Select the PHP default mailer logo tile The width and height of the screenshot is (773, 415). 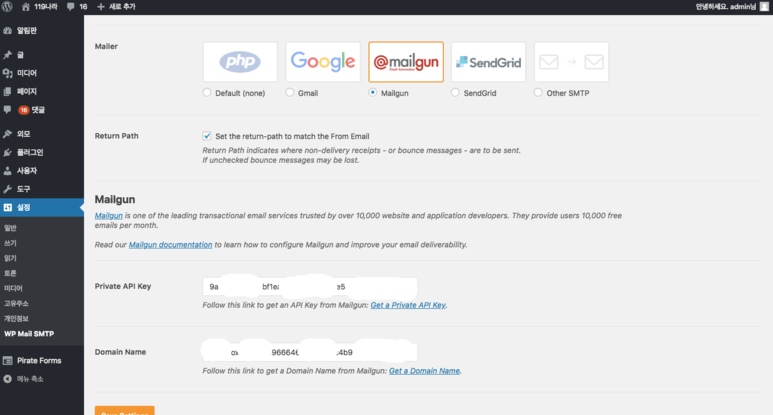coord(240,62)
